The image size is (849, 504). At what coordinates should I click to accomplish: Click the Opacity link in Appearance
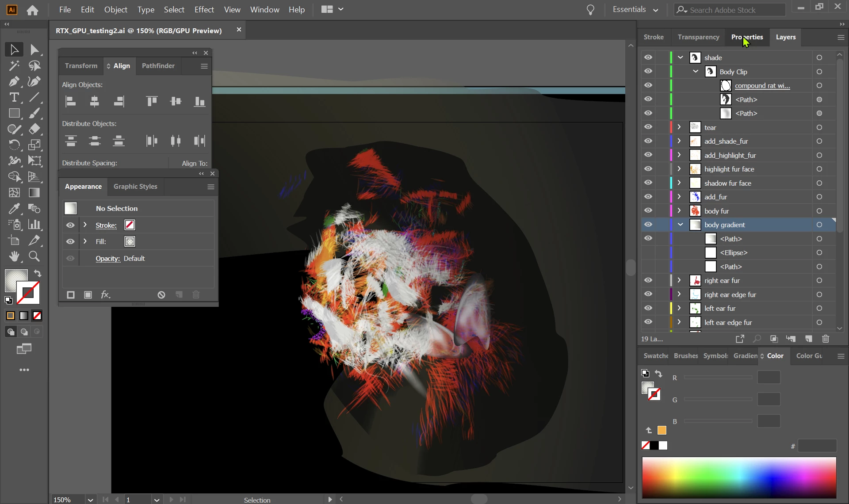(x=107, y=259)
